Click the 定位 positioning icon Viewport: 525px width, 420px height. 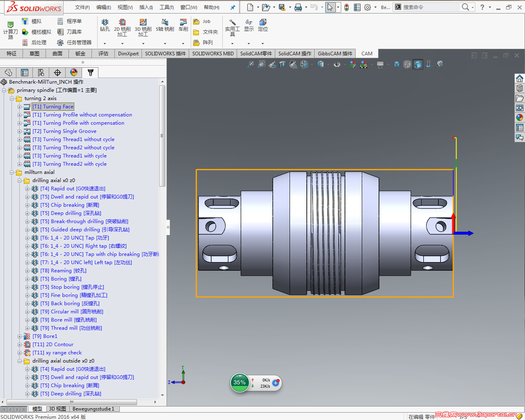pyautogui.click(x=263, y=22)
